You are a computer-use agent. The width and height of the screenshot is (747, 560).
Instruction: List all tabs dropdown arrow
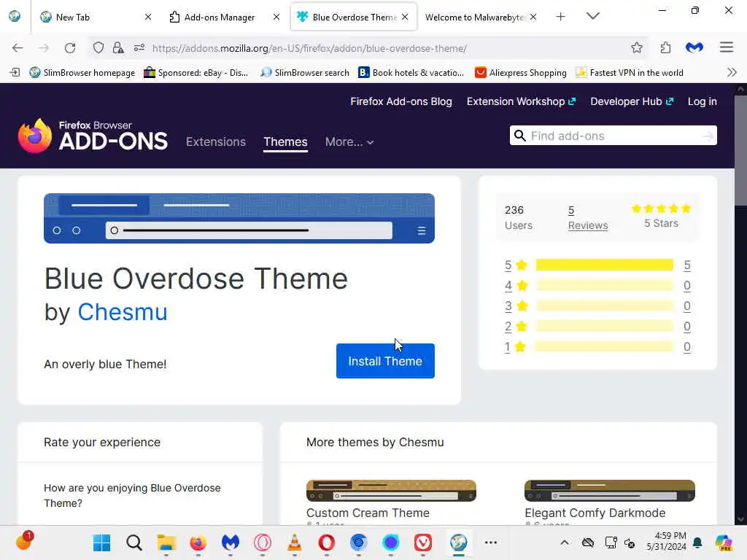(592, 16)
